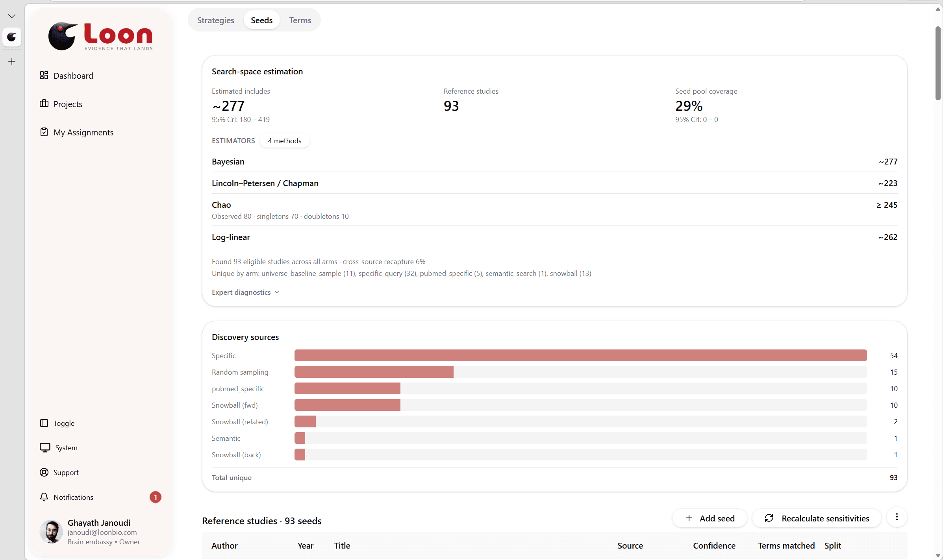The height and width of the screenshot is (560, 943).
Task: Click the red notification count badge
Action: coord(156,497)
